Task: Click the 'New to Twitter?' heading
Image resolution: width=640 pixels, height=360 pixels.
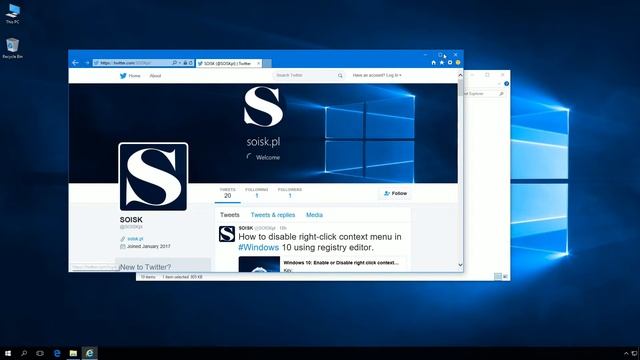Action: coord(146,267)
